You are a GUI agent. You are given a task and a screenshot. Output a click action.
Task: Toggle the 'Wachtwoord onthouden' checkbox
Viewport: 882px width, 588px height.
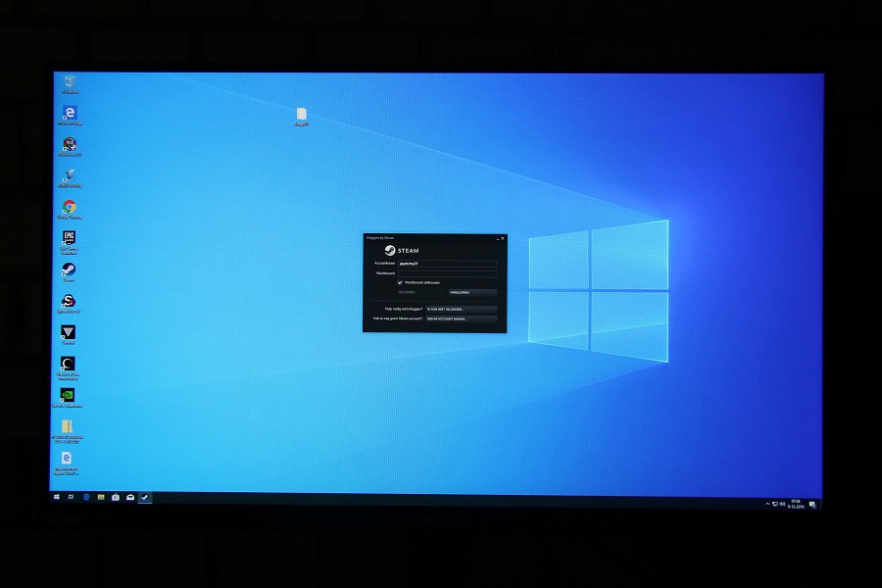click(x=400, y=282)
